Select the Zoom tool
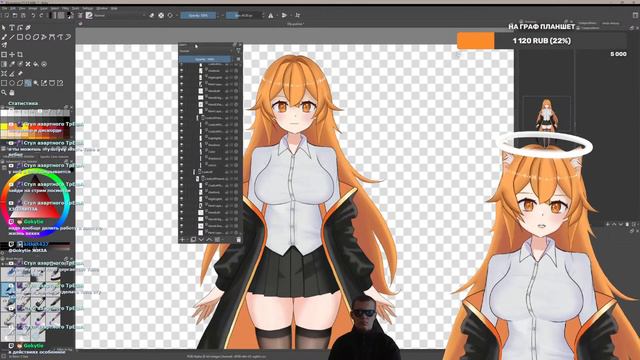This screenshot has width=640, height=360. (x=4, y=93)
